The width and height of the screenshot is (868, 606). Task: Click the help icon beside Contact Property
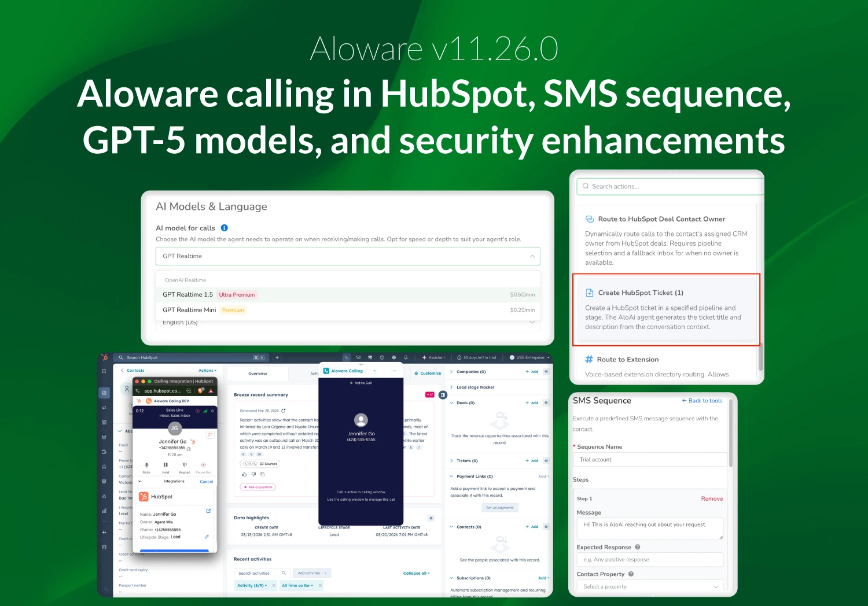click(631, 574)
